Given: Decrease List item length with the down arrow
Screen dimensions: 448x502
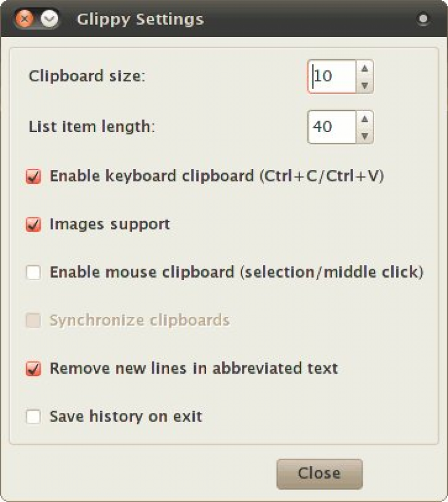Looking at the screenshot, I should point(364,136).
